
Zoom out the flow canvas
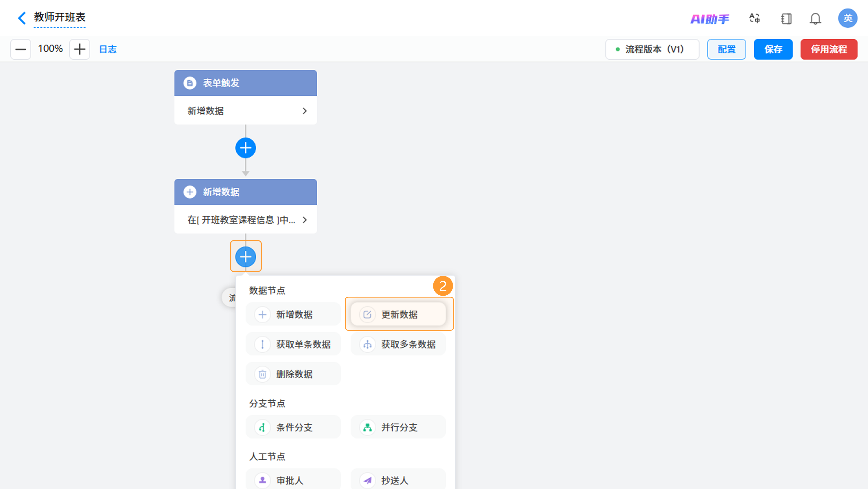(21, 49)
